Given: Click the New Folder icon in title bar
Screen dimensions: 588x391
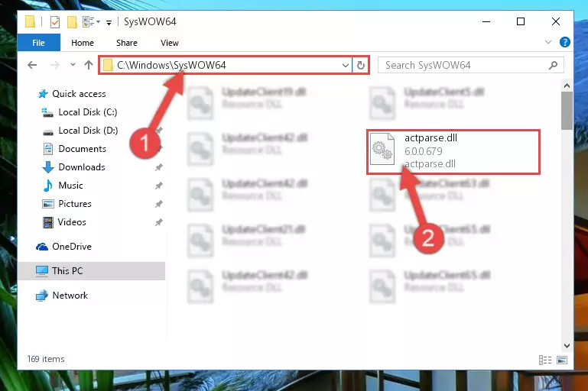Looking at the screenshot, I should coord(72,22).
